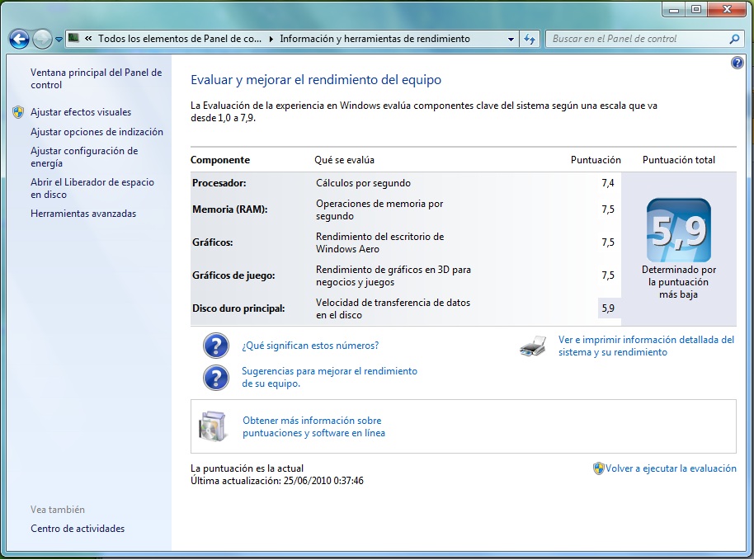Expand the address bar double-chevron menu
This screenshot has height=560, width=754.
[x=88, y=39]
